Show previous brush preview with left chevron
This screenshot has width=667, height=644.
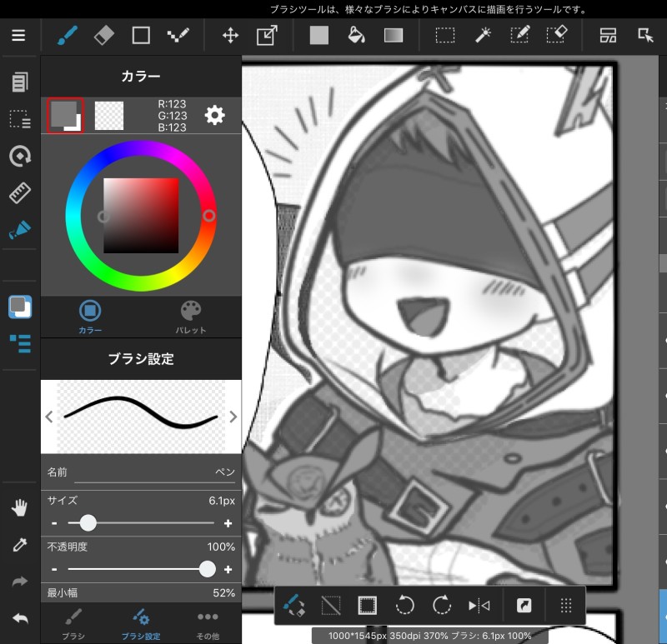pyautogui.click(x=49, y=417)
